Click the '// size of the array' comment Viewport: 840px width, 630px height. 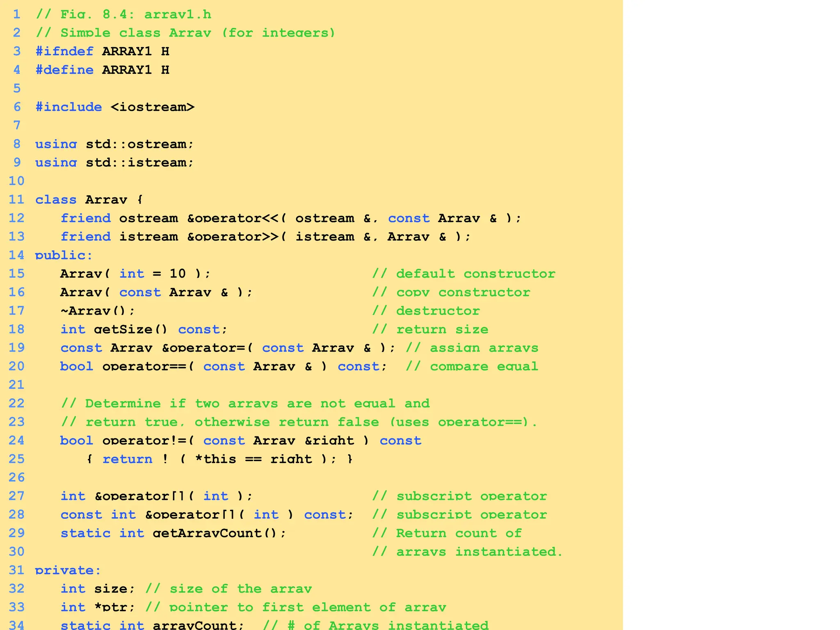pyautogui.click(x=228, y=589)
